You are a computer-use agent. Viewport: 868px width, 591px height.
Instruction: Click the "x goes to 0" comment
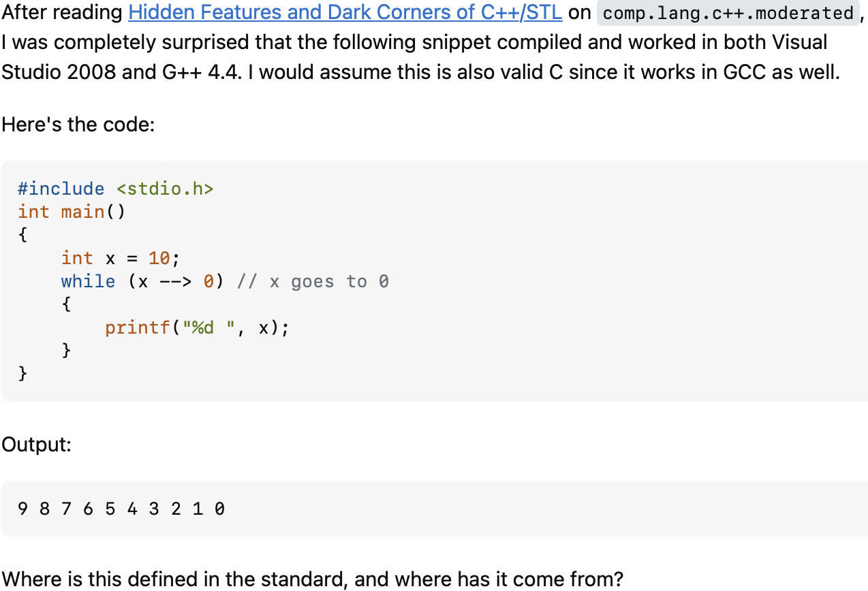(313, 281)
